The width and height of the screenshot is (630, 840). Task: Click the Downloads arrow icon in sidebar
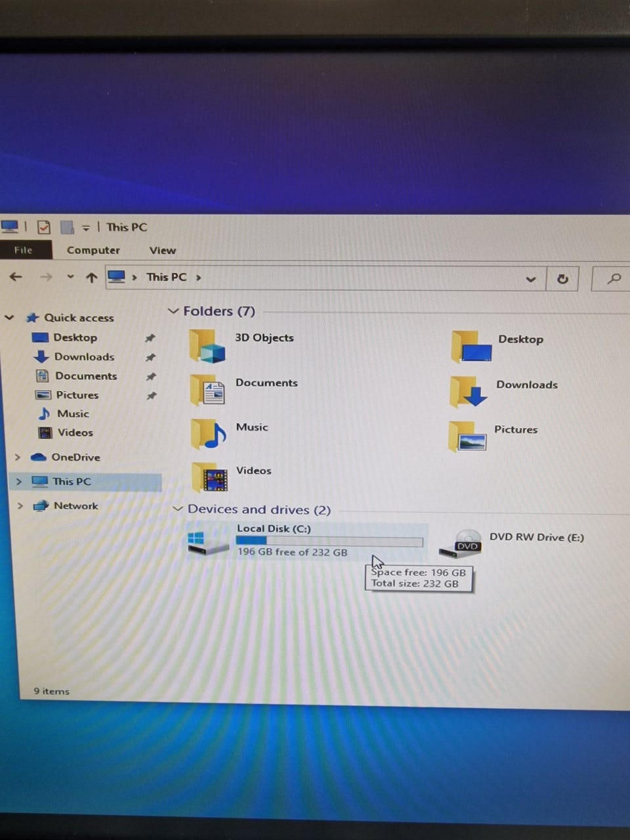41,356
